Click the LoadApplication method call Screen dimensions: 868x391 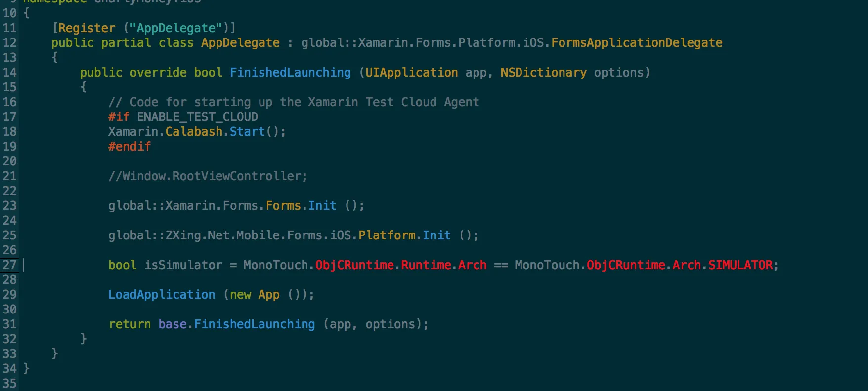[x=162, y=295]
